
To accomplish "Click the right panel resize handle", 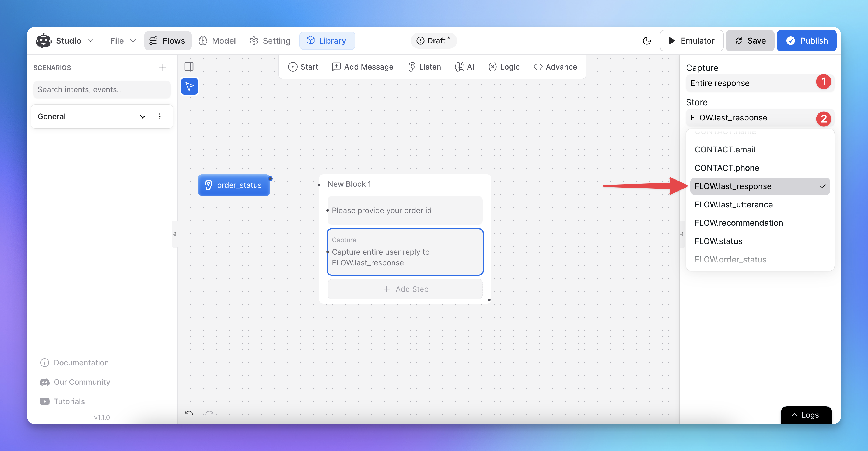I will [682, 234].
